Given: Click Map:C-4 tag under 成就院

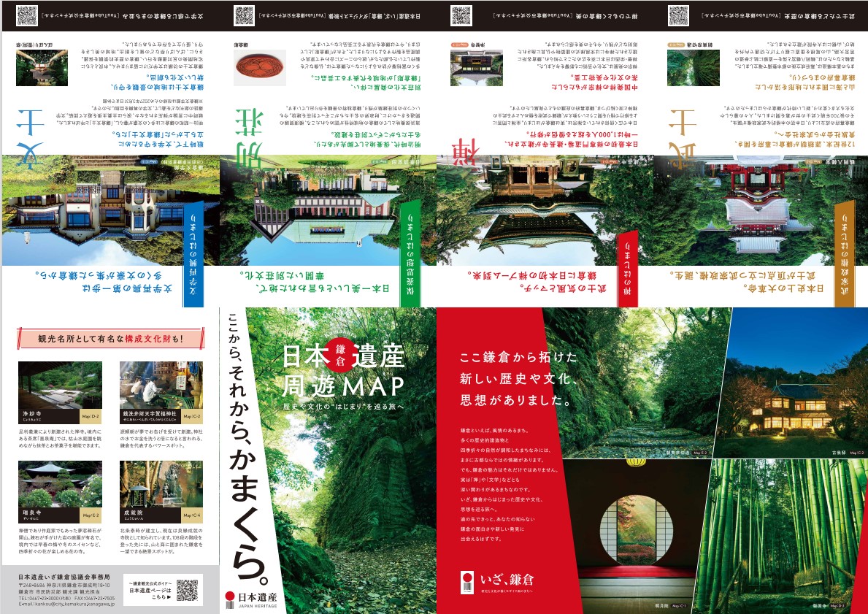Looking at the screenshot, I should 192,515.
